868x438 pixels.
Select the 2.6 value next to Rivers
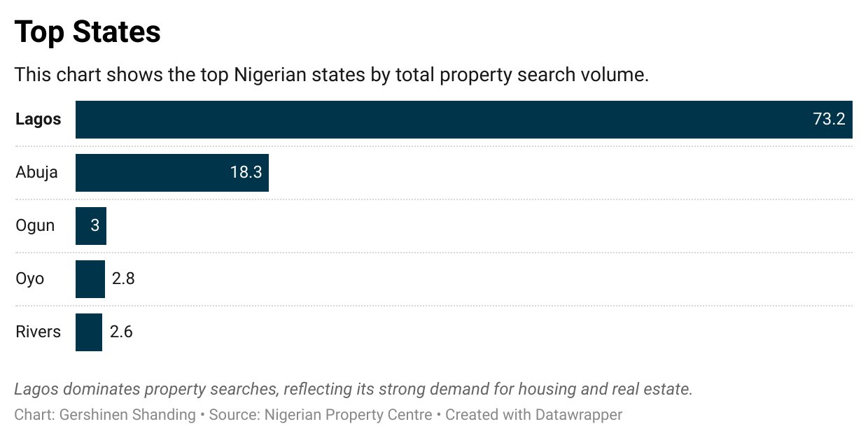121,332
